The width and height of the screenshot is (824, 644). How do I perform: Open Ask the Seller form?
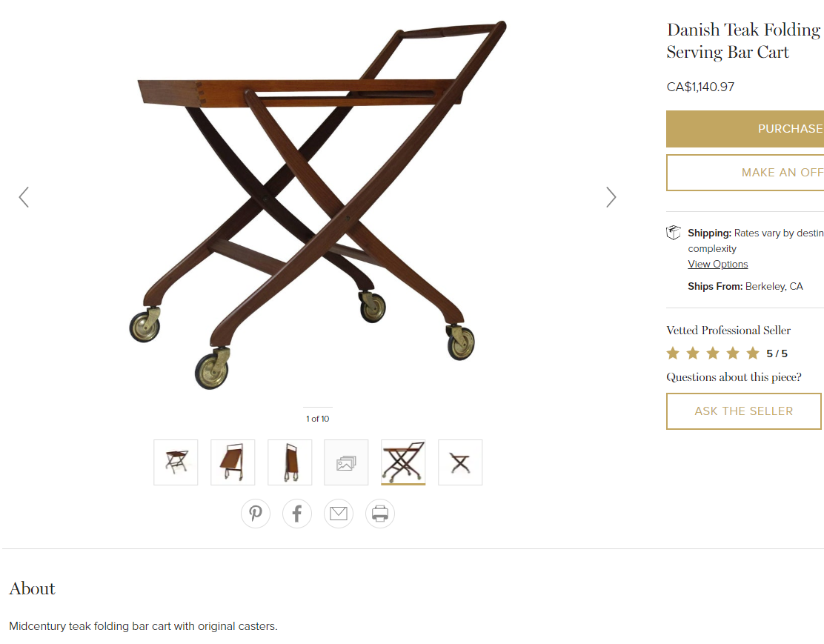coord(743,411)
